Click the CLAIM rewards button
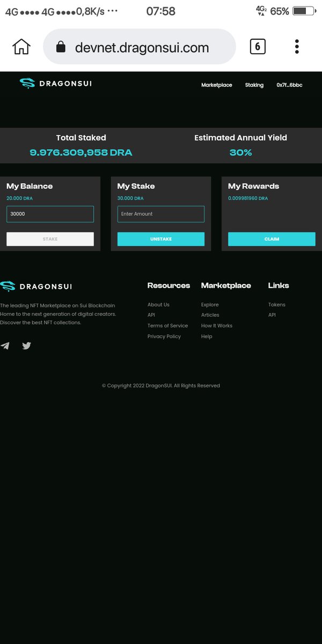The image size is (322, 644). (x=272, y=239)
